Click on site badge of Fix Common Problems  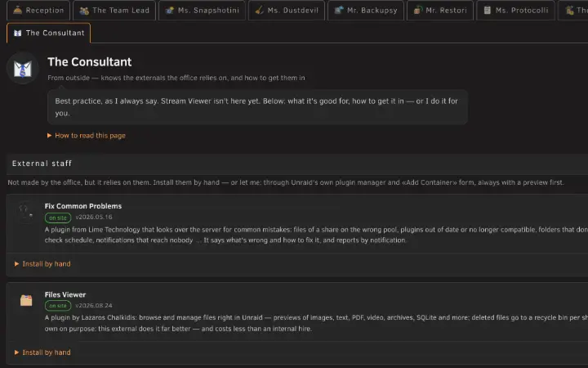coord(58,218)
